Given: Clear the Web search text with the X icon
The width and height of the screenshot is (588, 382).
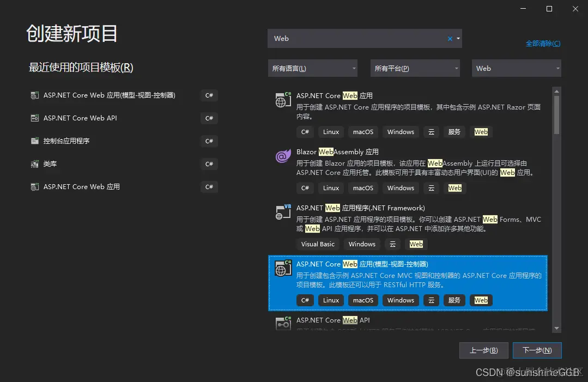Looking at the screenshot, I should click(450, 39).
